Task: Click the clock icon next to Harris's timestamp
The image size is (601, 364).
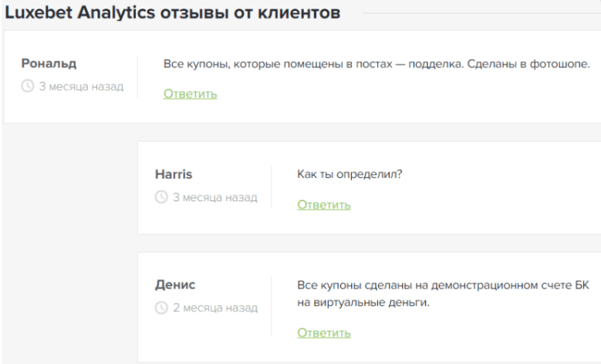Action: [161, 197]
